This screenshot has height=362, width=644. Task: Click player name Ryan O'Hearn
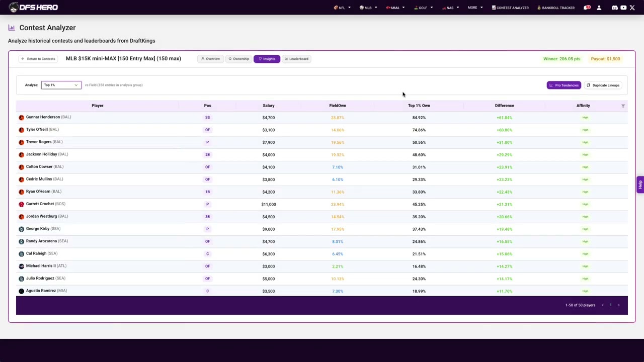[x=38, y=192]
